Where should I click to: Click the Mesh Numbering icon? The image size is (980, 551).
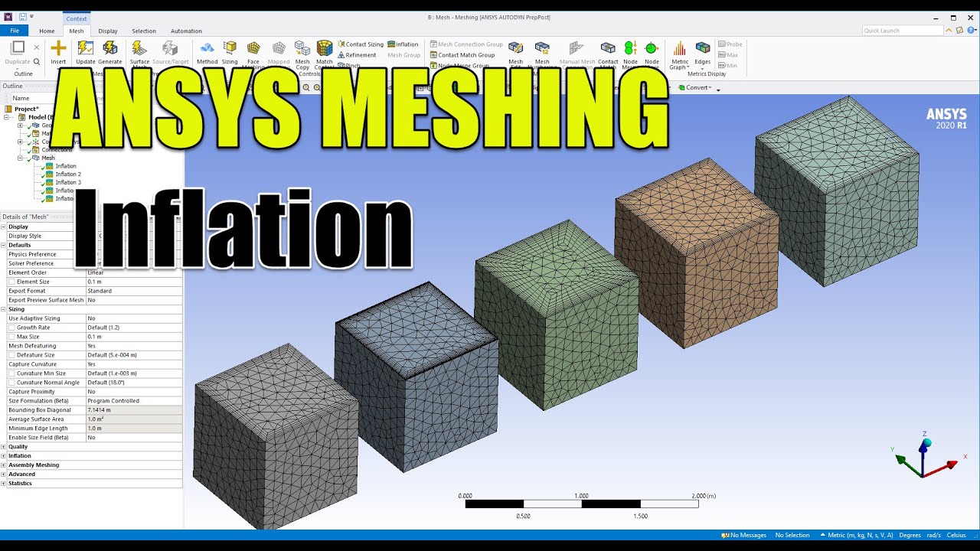tap(542, 49)
